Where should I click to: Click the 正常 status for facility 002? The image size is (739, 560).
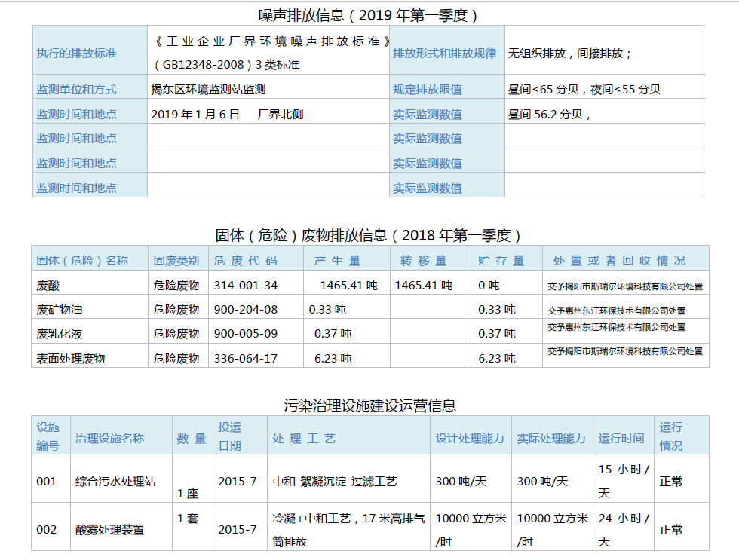point(670,530)
